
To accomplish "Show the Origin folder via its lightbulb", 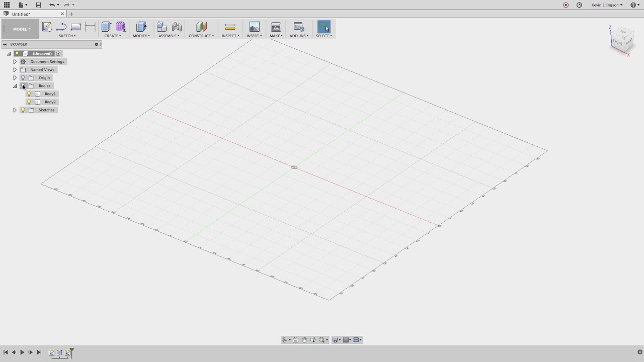I will 23,78.
